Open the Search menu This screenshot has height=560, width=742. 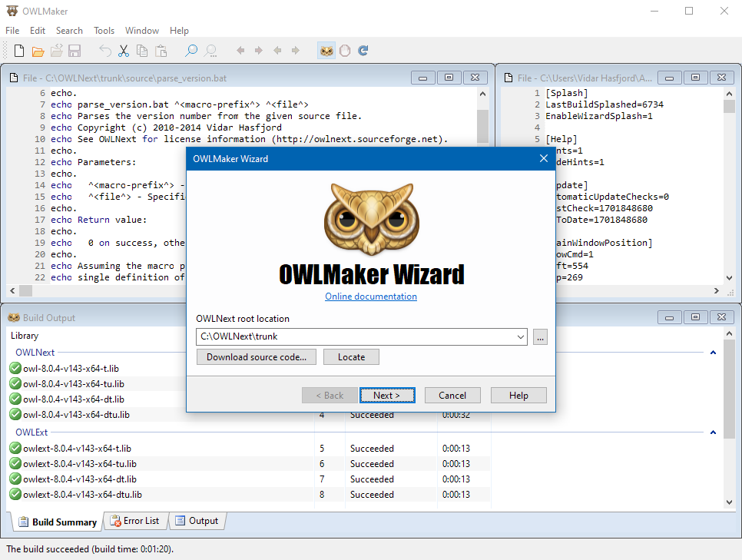pyautogui.click(x=69, y=30)
